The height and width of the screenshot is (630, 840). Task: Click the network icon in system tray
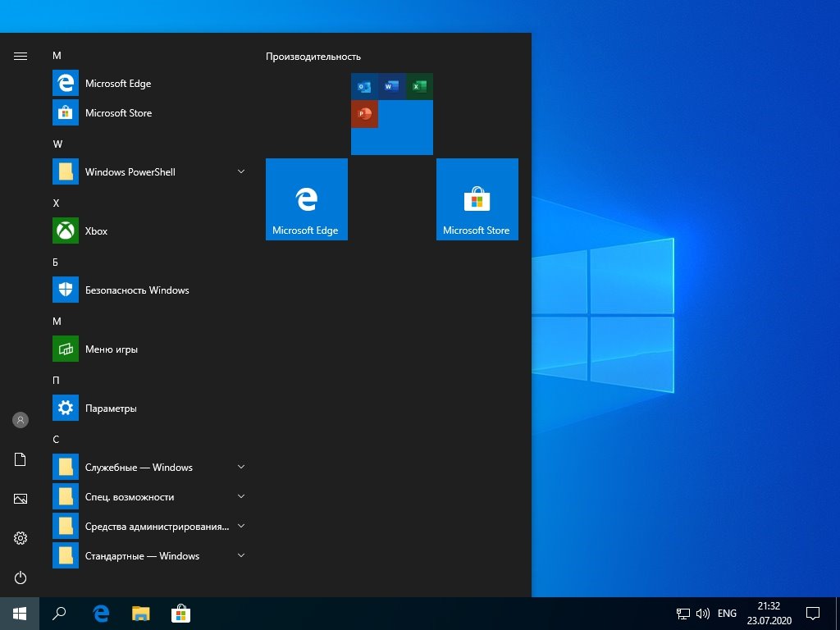[x=683, y=614]
